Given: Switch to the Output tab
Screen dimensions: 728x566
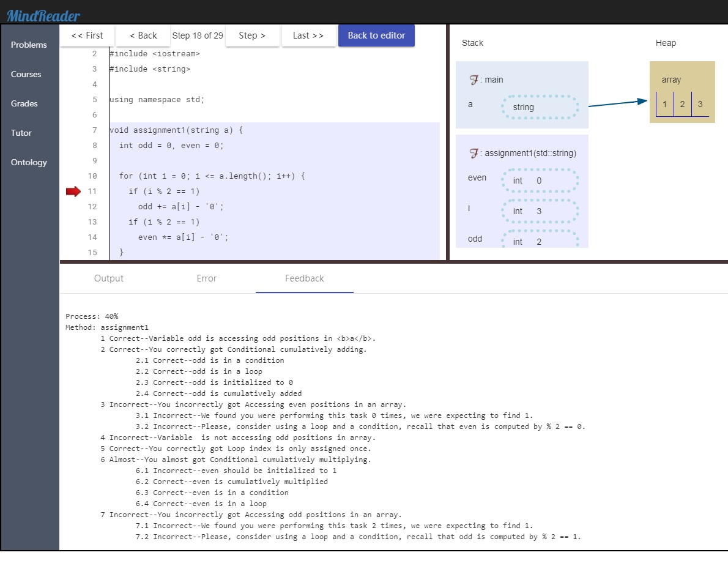Looking at the screenshot, I should click(109, 278).
